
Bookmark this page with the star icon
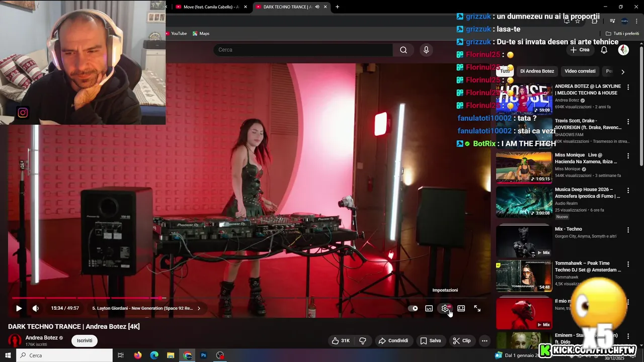click(x=578, y=21)
